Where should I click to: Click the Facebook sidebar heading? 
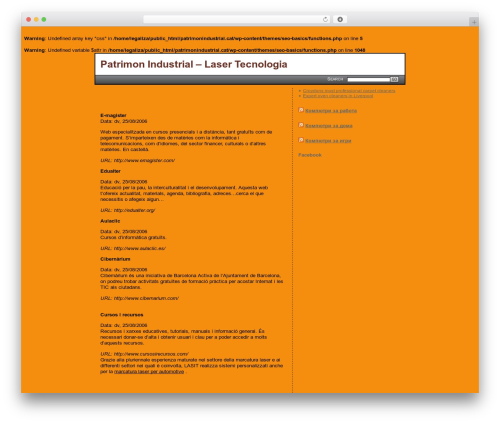[x=310, y=155]
